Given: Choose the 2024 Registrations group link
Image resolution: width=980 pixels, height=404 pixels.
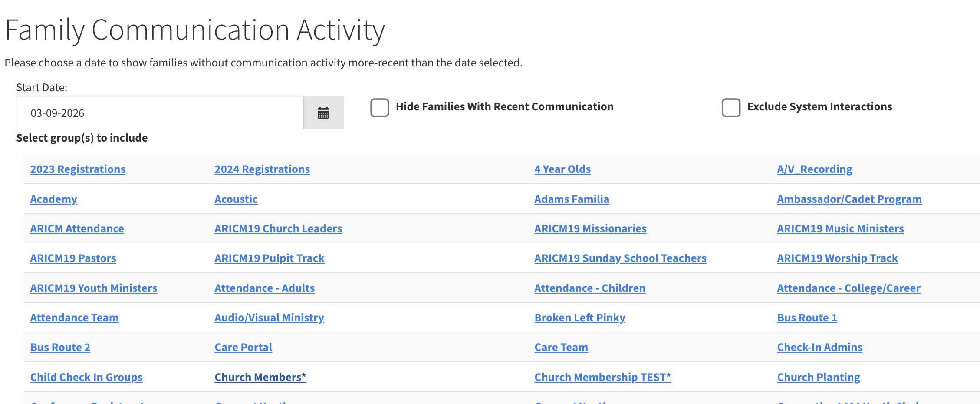Looking at the screenshot, I should [x=262, y=169].
